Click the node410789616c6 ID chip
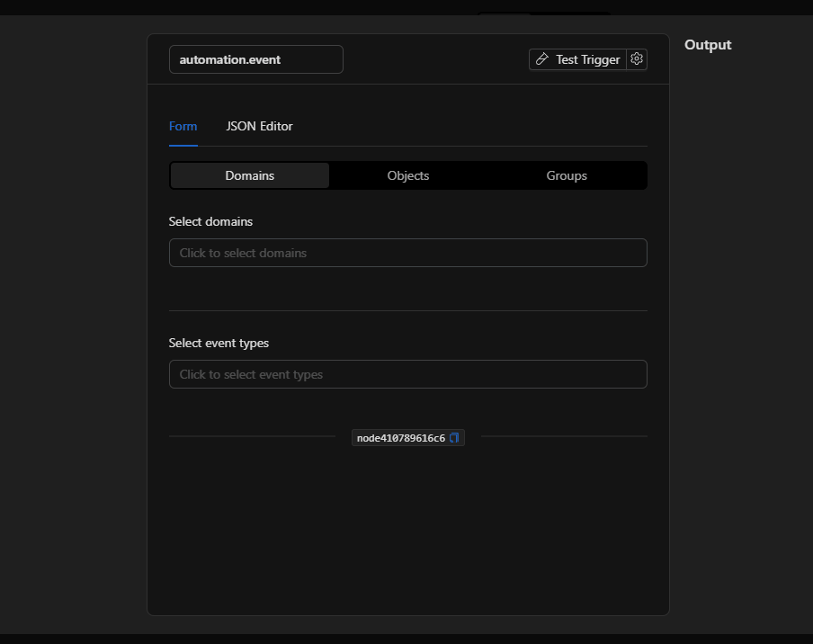This screenshot has height=644, width=813. point(401,438)
